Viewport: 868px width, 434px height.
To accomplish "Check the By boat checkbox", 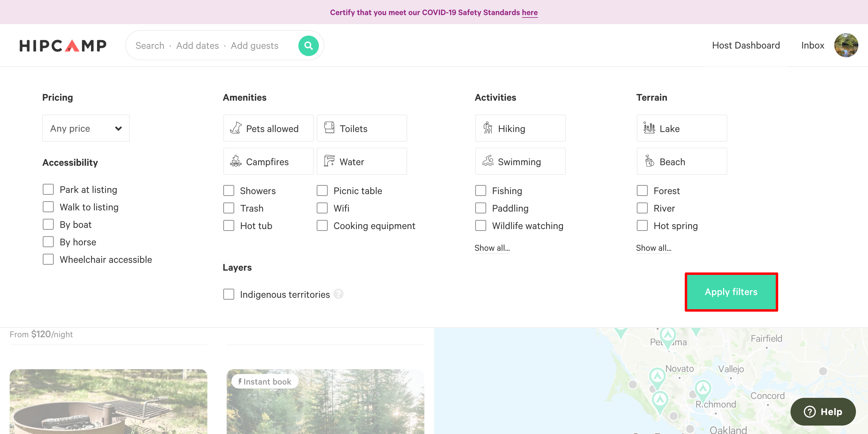I will click(x=48, y=225).
